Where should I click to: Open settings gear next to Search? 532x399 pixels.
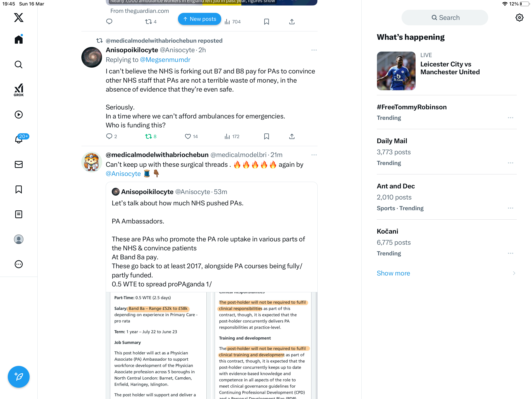(519, 18)
